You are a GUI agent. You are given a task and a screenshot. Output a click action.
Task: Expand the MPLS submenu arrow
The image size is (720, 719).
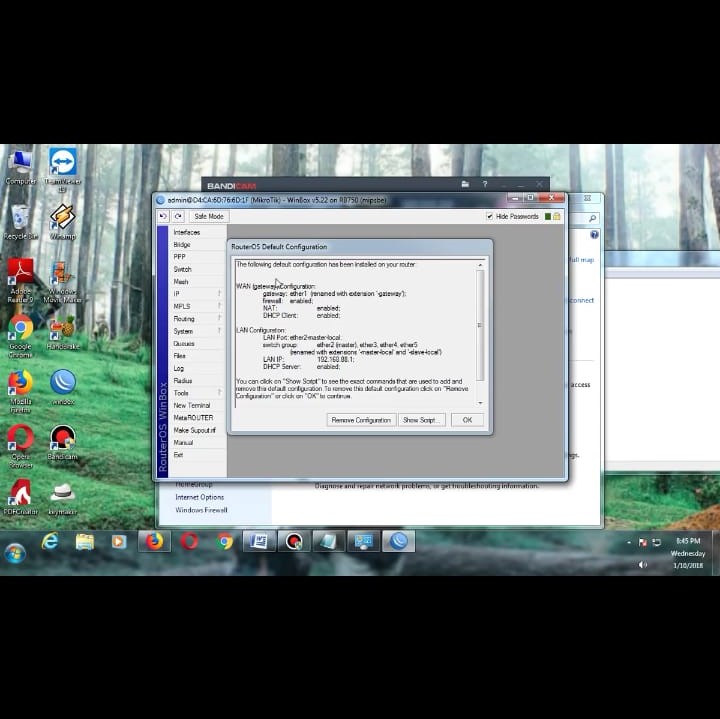point(219,306)
